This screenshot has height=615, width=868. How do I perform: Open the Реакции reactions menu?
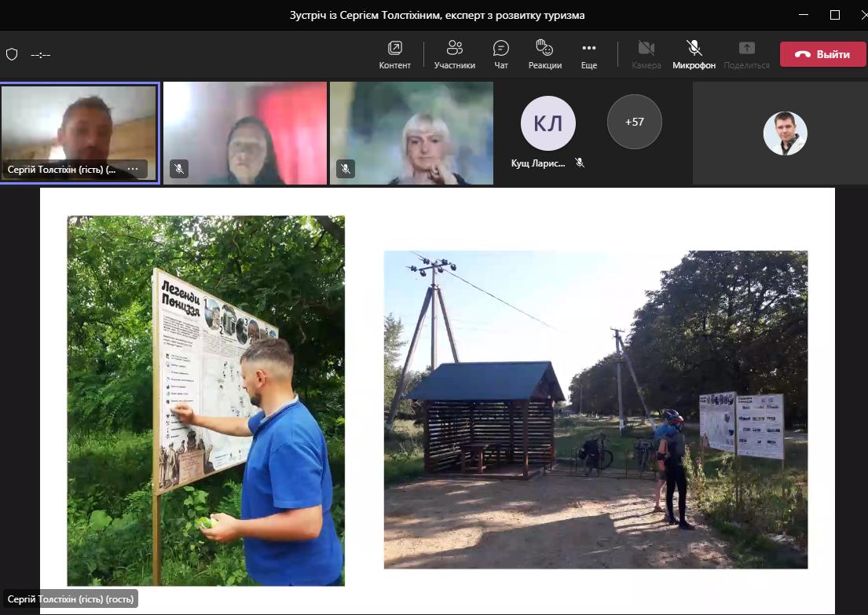[544, 54]
